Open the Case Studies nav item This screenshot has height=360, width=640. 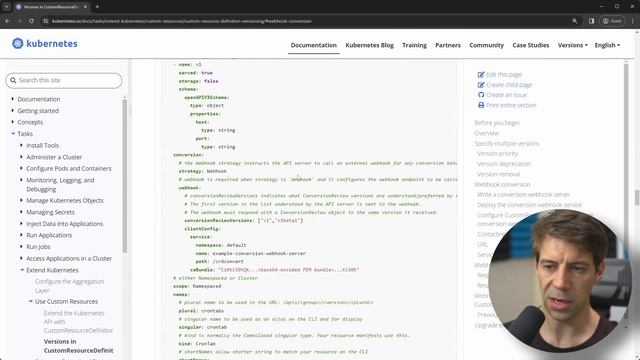[531, 45]
